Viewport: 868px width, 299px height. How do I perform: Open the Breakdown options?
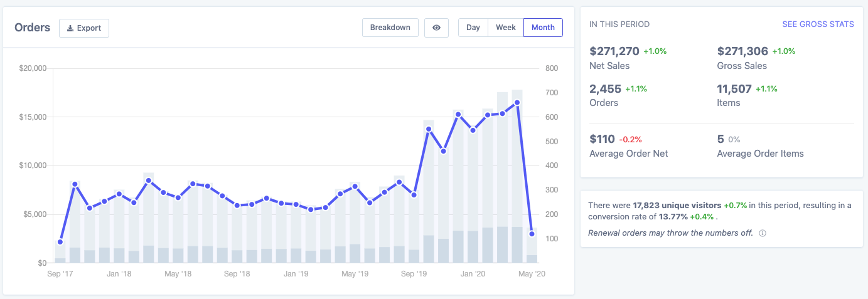(x=390, y=28)
